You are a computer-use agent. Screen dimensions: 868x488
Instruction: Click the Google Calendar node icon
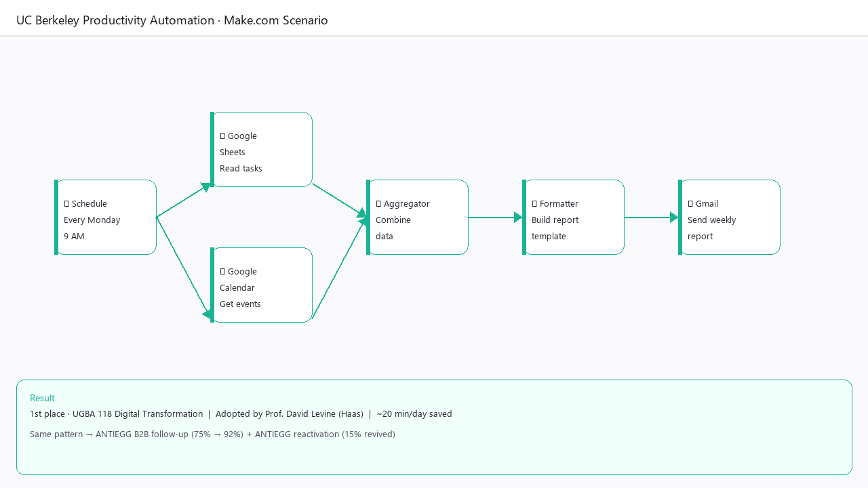pos(222,272)
